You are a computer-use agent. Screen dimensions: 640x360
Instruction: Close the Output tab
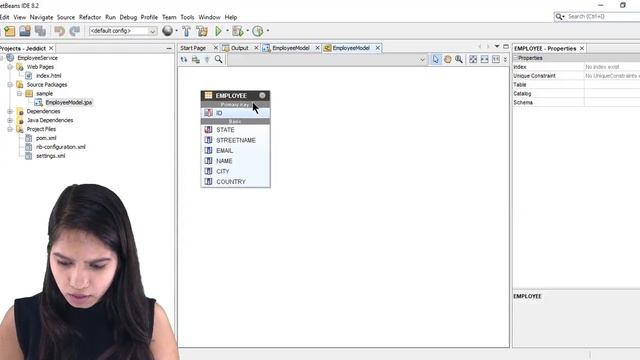coord(256,48)
